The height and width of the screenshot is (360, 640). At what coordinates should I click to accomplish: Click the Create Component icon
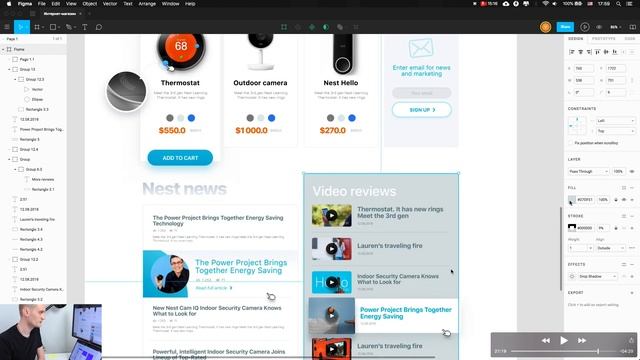pyautogui.click(x=312, y=27)
